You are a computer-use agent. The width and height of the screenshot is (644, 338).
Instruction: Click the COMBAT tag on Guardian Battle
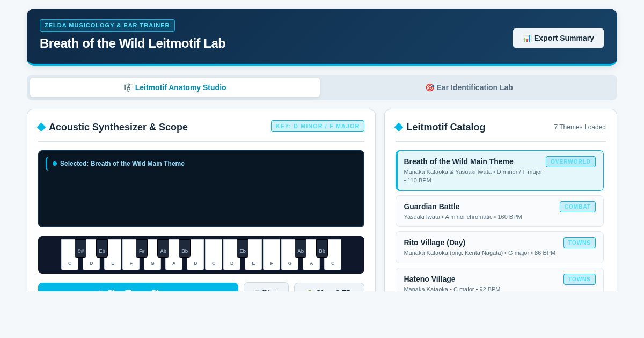(577, 207)
